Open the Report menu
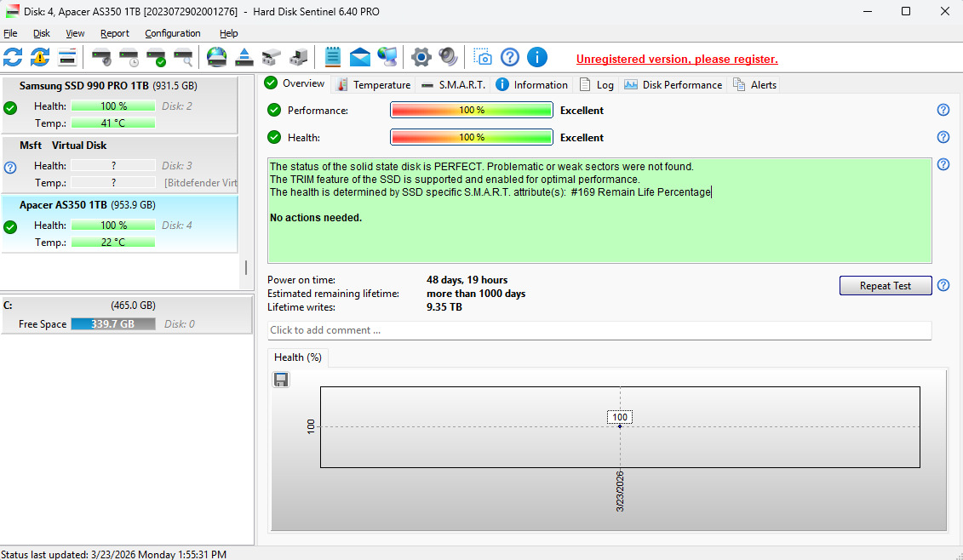The width and height of the screenshot is (963, 560). (x=115, y=33)
